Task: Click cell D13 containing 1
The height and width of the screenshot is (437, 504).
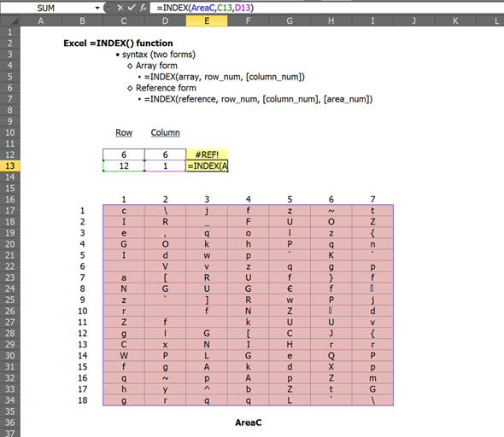Action: click(165, 166)
